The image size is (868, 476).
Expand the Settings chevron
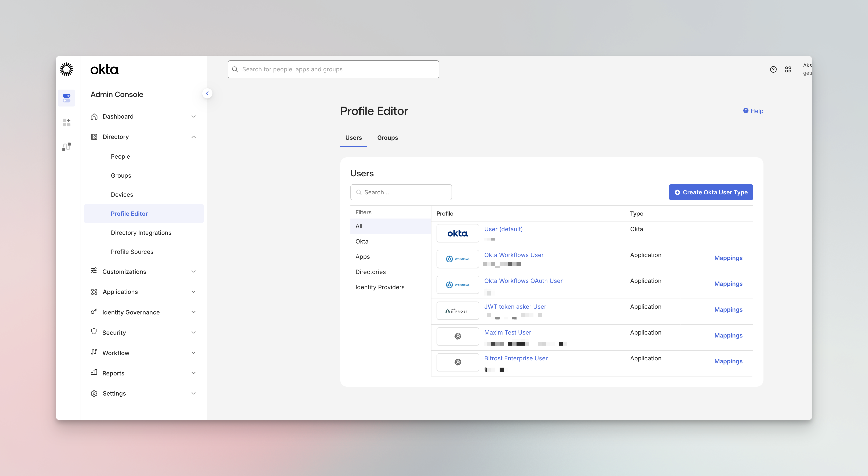(x=193, y=393)
